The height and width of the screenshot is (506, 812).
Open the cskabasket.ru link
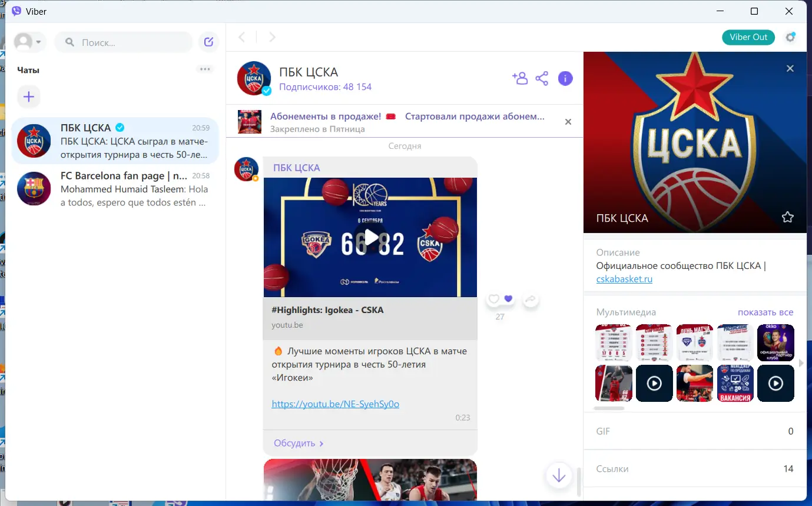pos(624,279)
